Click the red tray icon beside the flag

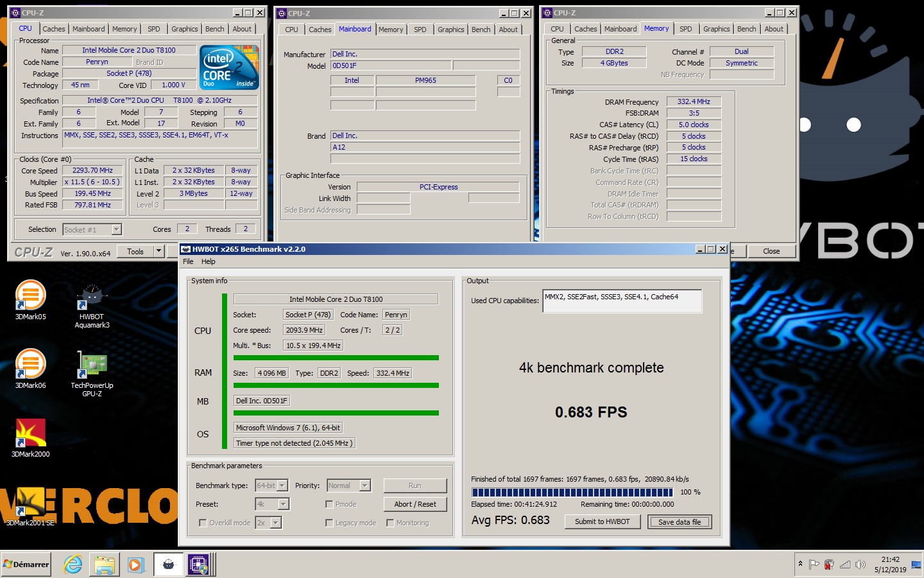(x=829, y=565)
